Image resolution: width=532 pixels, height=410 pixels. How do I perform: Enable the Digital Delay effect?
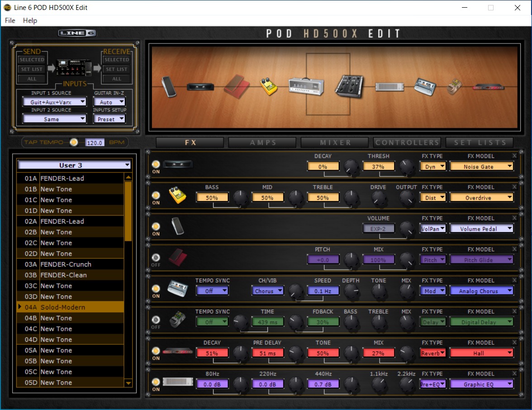156,319
